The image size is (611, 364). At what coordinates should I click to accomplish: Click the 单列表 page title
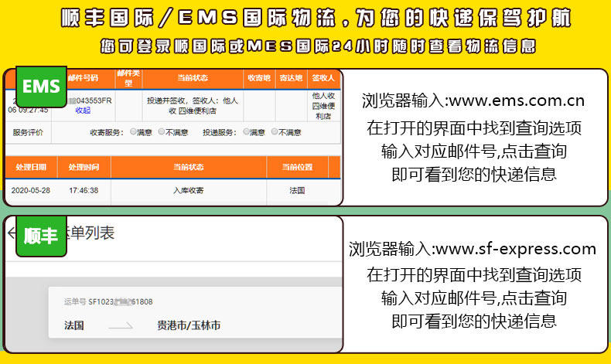[x=91, y=233]
